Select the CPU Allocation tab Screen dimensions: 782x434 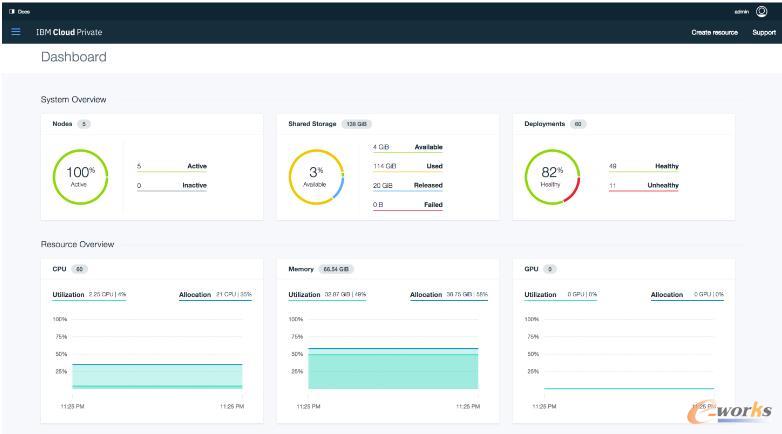pos(195,295)
